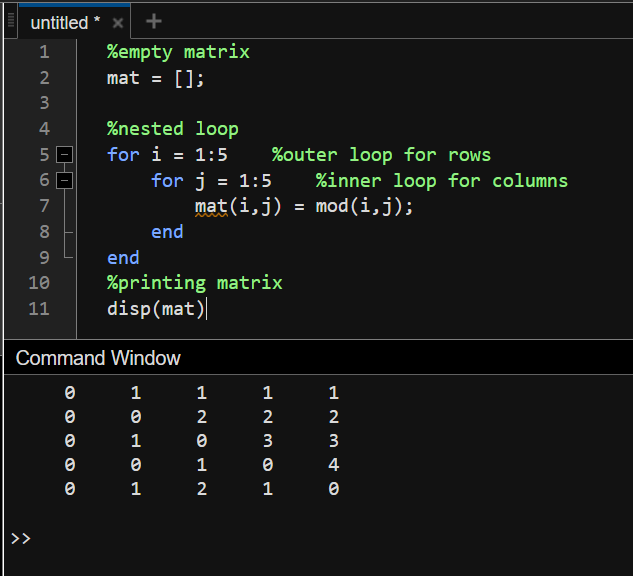Collapse the inner for loop fold at line 6
Viewport: 633px width, 576px height.
(x=65, y=181)
